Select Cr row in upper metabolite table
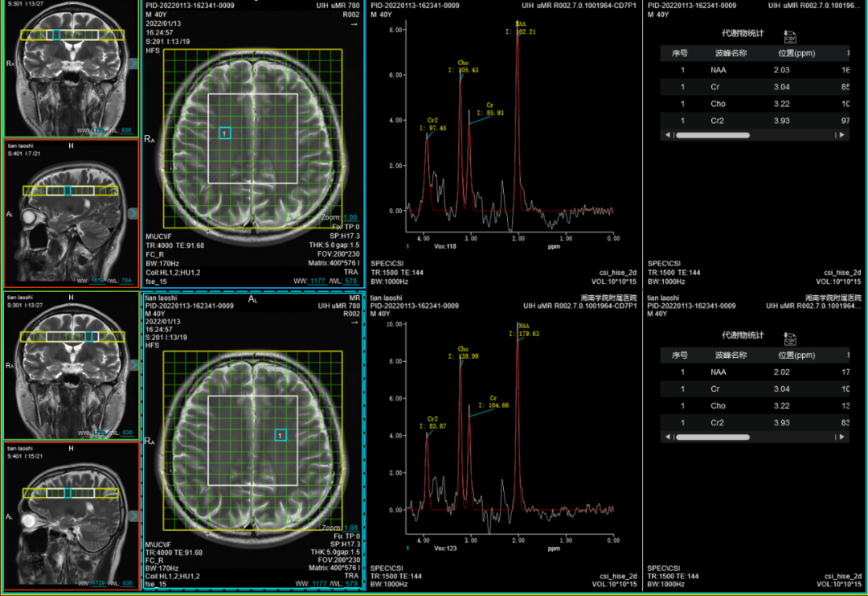 pyautogui.click(x=755, y=87)
